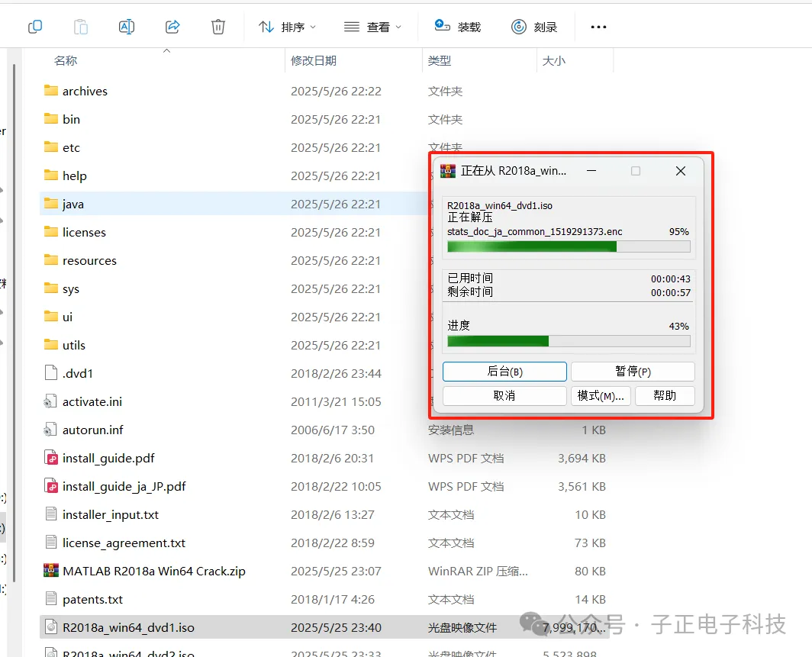Select the installer_input.txt file icon
Screen dimensions: 812x657
50,514
